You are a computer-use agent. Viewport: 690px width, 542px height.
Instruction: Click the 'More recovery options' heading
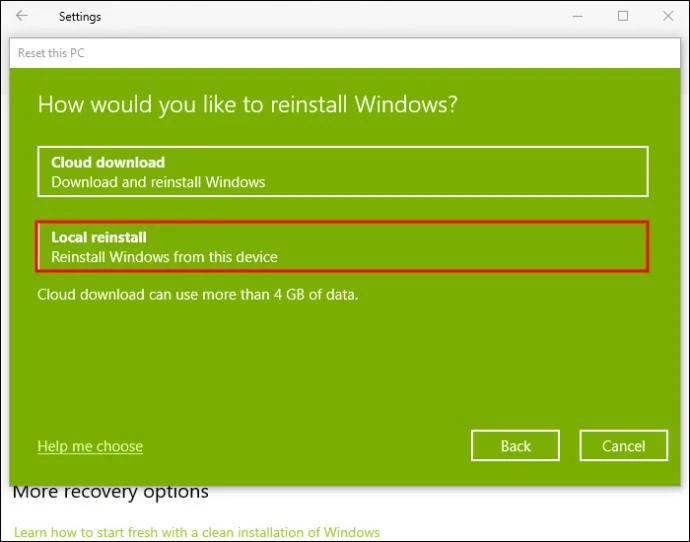[111, 492]
